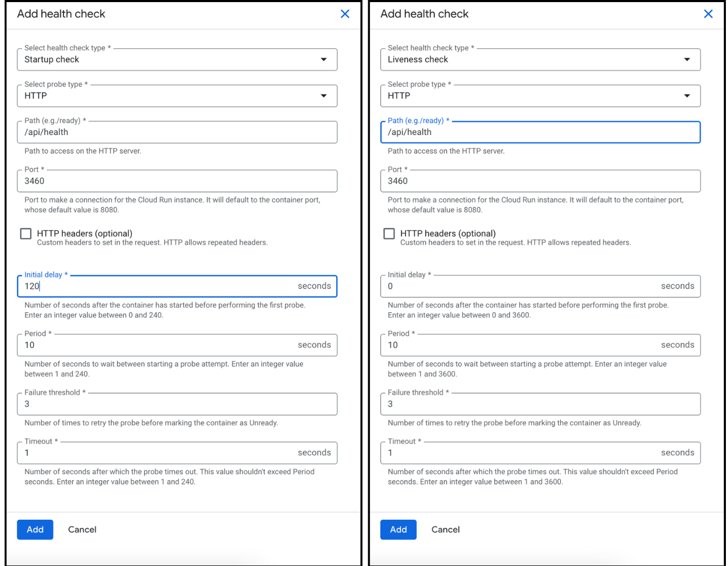This screenshot has height=566, width=728.
Task: Focus the Initial delay field showing 0
Action: pyautogui.click(x=520, y=286)
